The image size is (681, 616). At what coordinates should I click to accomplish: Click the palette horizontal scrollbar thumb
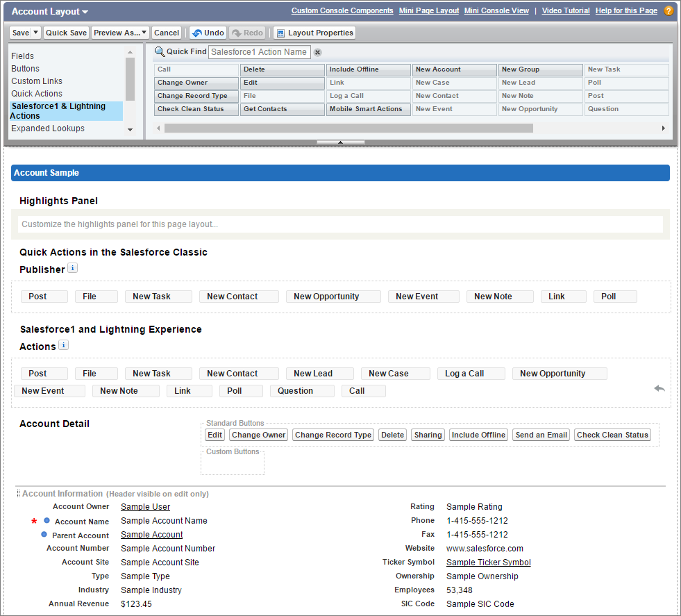pos(348,128)
